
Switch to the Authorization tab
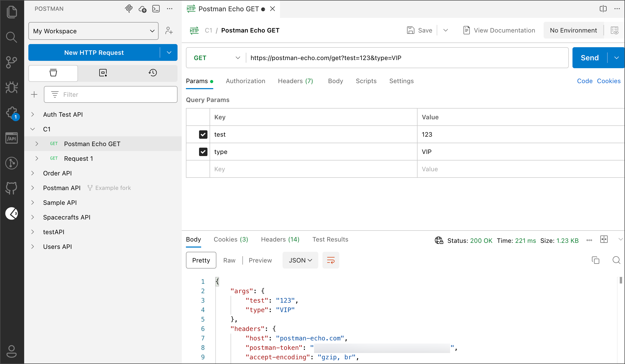pos(245,81)
